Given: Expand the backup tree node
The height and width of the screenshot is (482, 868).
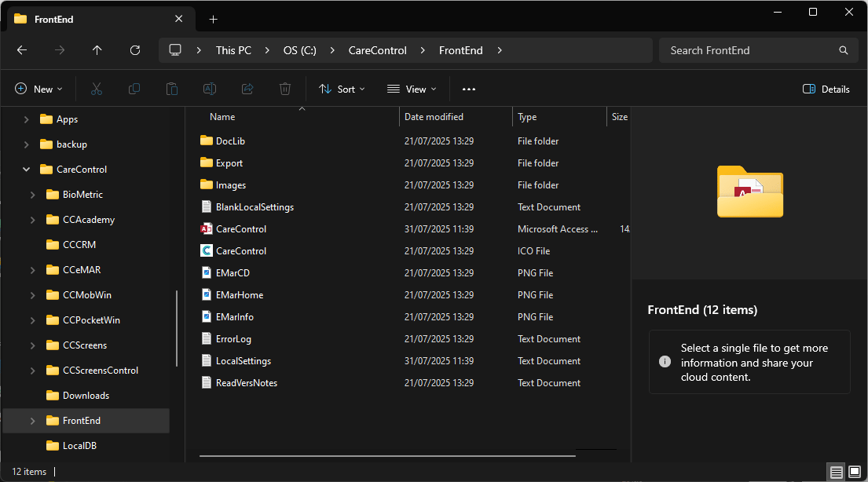Looking at the screenshot, I should [26, 144].
